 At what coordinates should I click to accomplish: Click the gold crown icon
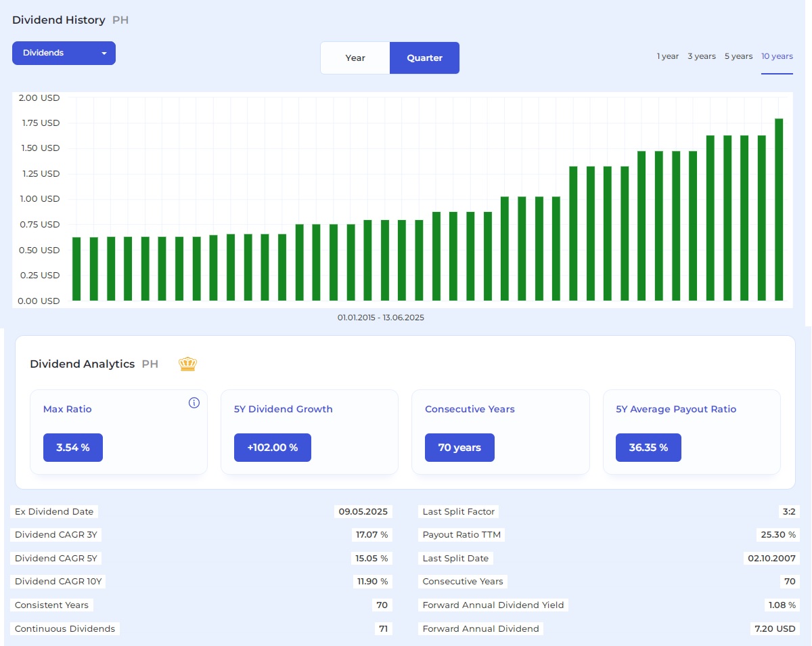(187, 364)
